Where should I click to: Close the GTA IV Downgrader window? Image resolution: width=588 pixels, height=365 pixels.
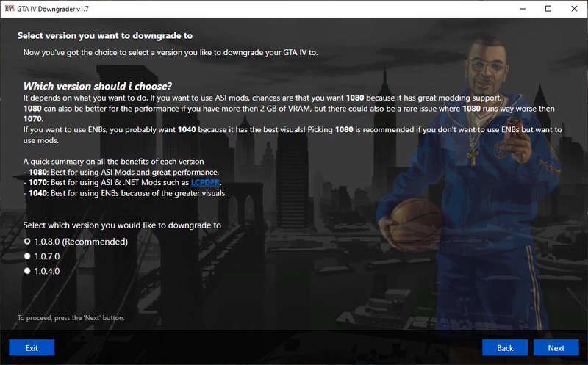tap(574, 9)
